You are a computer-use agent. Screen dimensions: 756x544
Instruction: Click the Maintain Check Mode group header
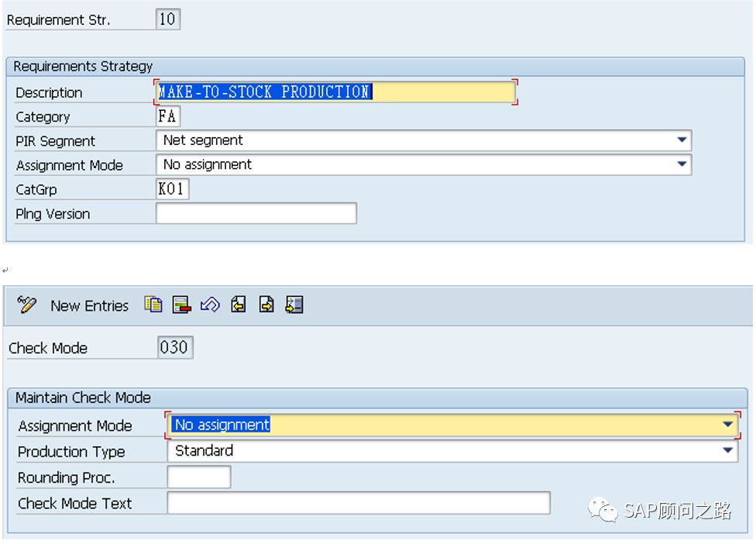coord(377,398)
